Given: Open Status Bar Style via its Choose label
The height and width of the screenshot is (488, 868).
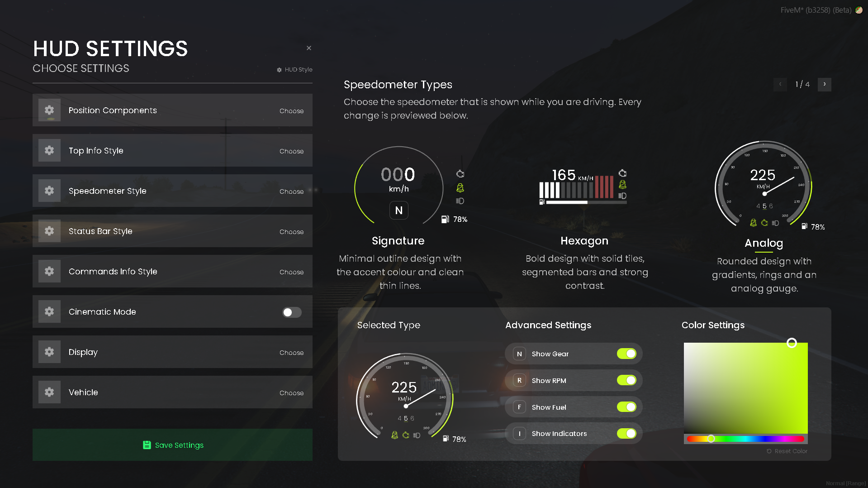Looking at the screenshot, I should pos(291,232).
